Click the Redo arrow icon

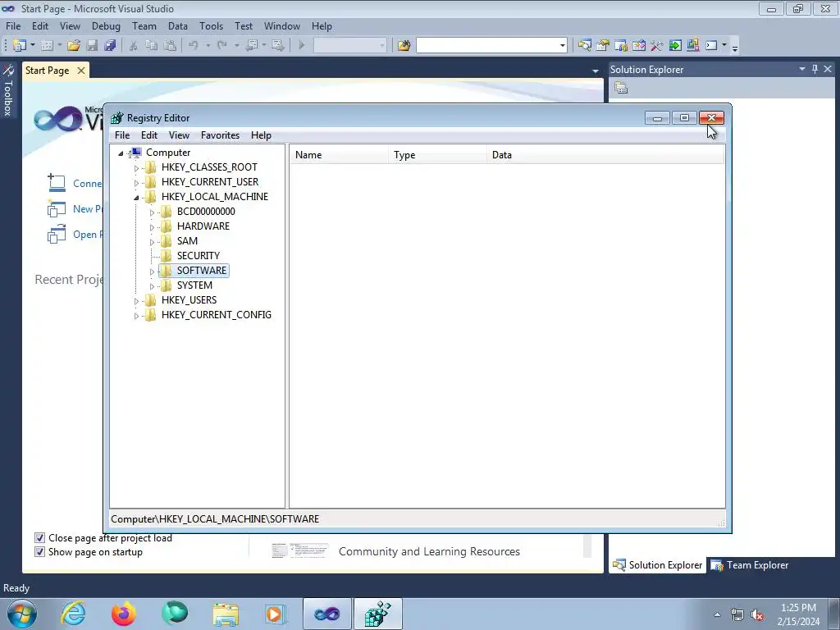click(x=222, y=46)
